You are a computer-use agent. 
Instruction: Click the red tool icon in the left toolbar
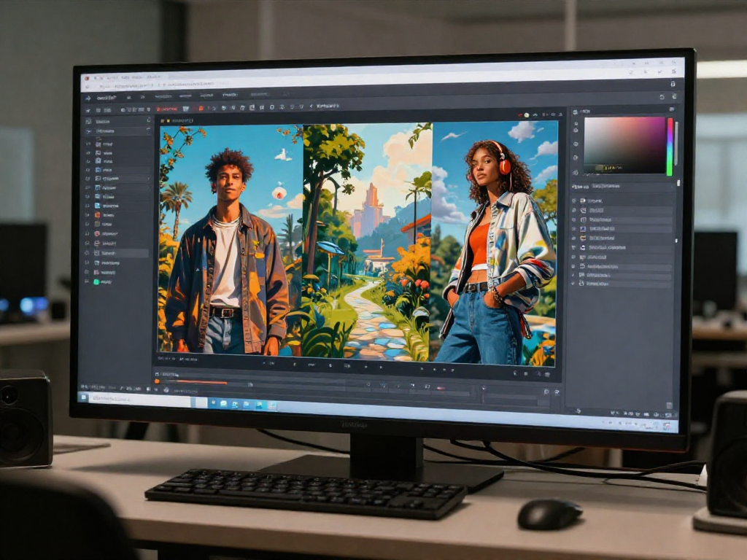[x=96, y=233]
